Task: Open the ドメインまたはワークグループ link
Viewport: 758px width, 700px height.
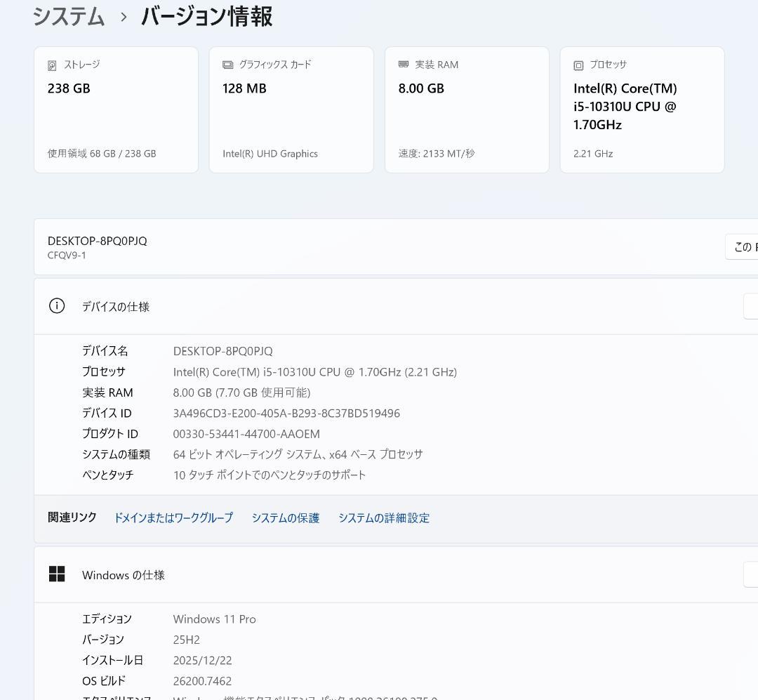Action: coord(173,518)
